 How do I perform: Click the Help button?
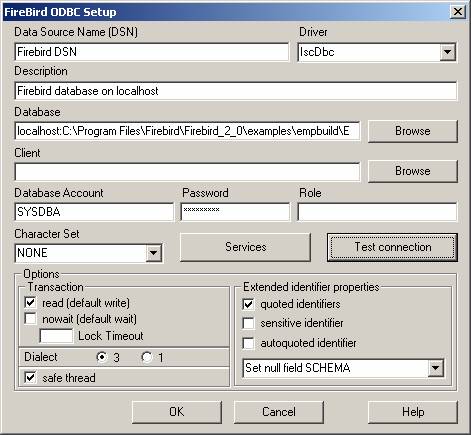pyautogui.click(x=413, y=412)
